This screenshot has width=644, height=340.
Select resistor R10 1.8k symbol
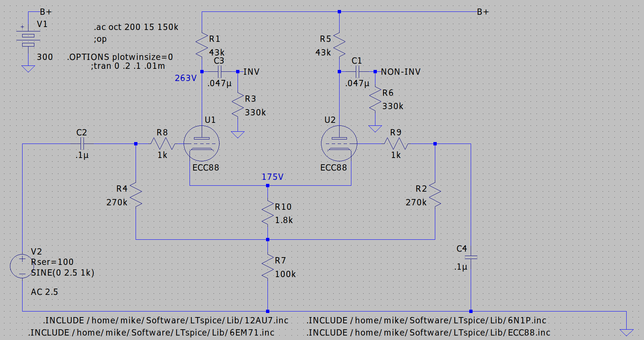point(268,213)
